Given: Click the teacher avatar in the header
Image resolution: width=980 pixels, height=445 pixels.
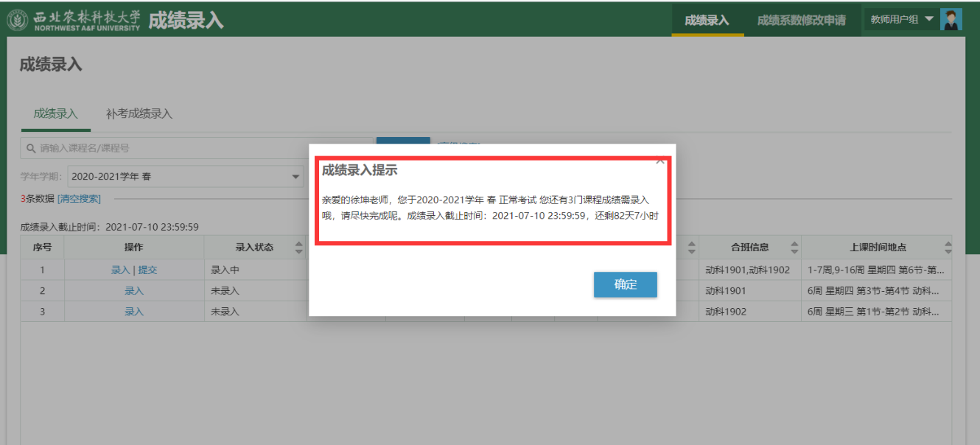Looking at the screenshot, I should click(x=951, y=19).
